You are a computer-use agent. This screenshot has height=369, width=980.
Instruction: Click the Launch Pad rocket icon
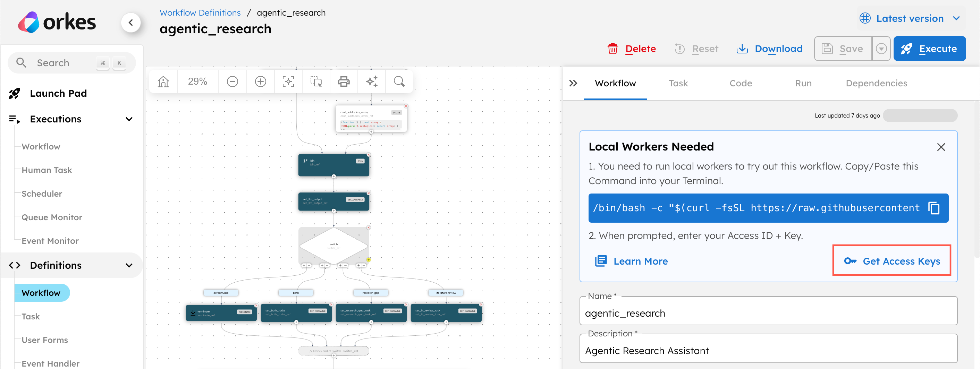15,94
